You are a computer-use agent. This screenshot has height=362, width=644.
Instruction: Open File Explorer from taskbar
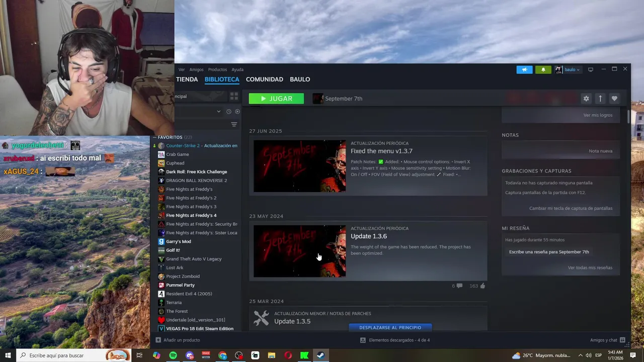272,355
